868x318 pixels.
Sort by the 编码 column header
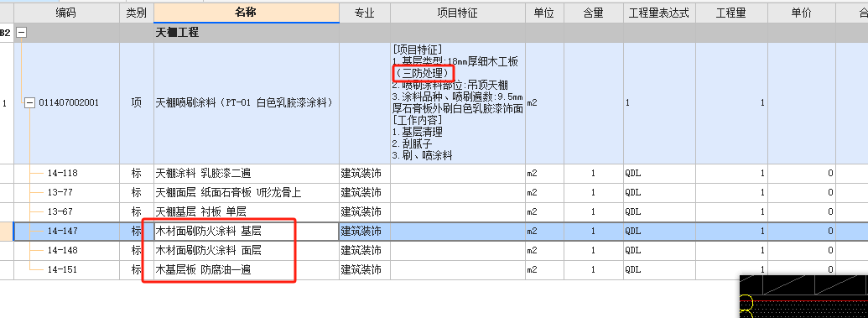pos(66,13)
